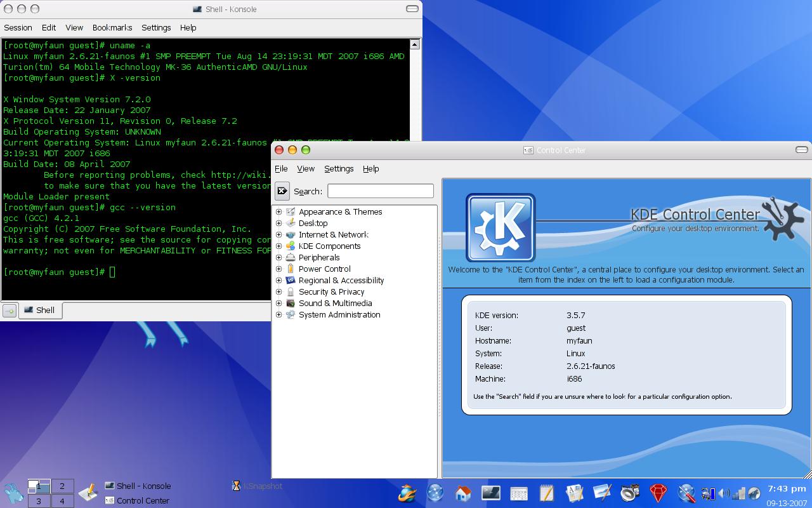Expand the Sound & Multimedia category
Image resolution: width=812 pixels, height=508 pixels.
tap(278, 303)
